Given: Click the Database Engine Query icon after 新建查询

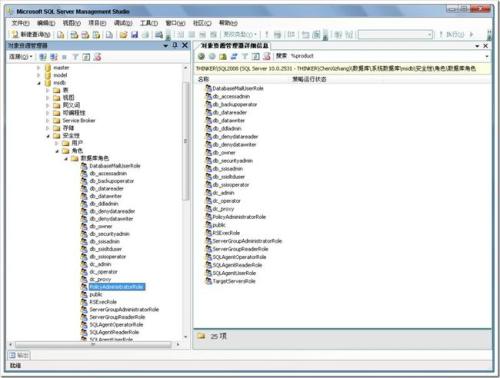Looking at the screenshot, I should tap(61, 35).
